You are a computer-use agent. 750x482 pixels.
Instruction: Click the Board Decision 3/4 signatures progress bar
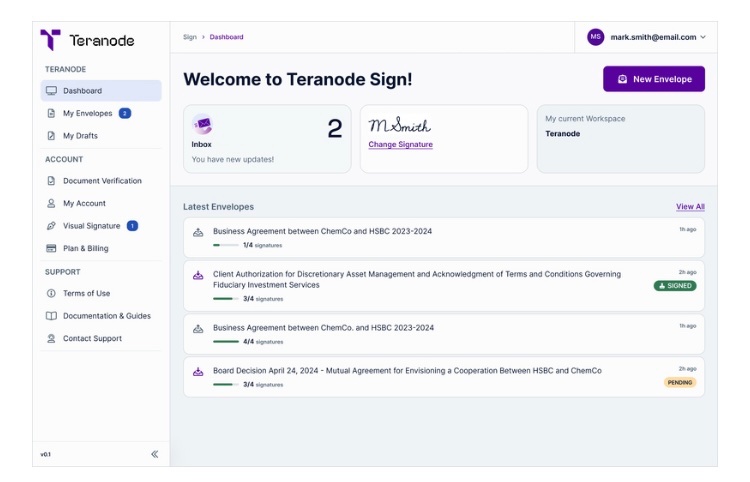pyautogui.click(x=226, y=384)
